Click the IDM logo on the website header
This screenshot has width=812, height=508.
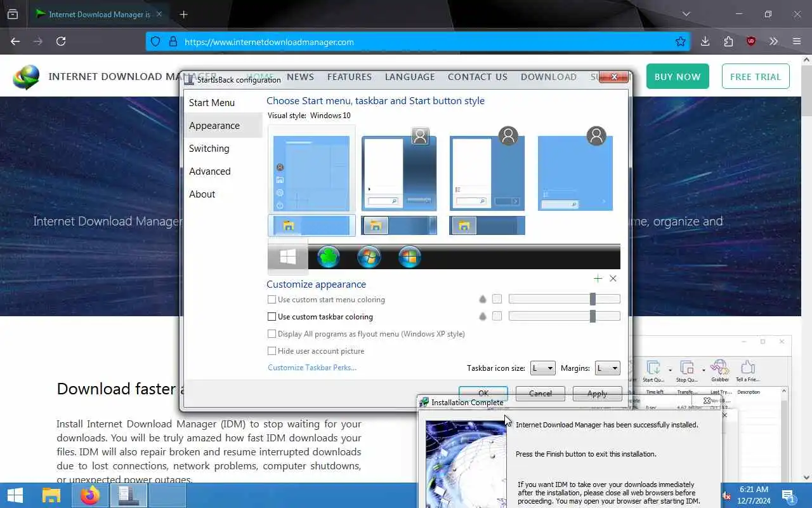26,77
